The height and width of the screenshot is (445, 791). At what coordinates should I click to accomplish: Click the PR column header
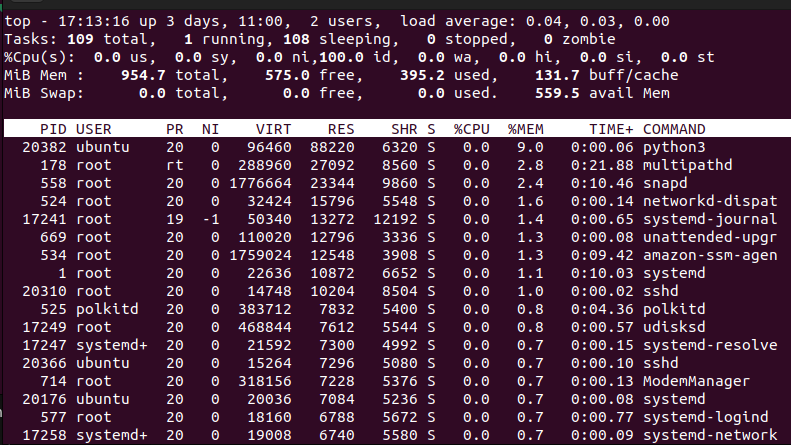tap(175, 129)
